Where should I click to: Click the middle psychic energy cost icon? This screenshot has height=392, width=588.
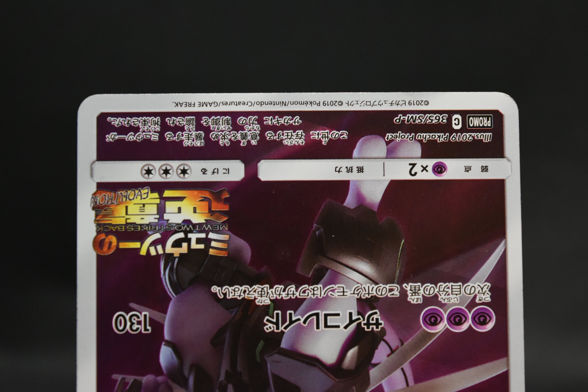pyautogui.click(x=458, y=319)
